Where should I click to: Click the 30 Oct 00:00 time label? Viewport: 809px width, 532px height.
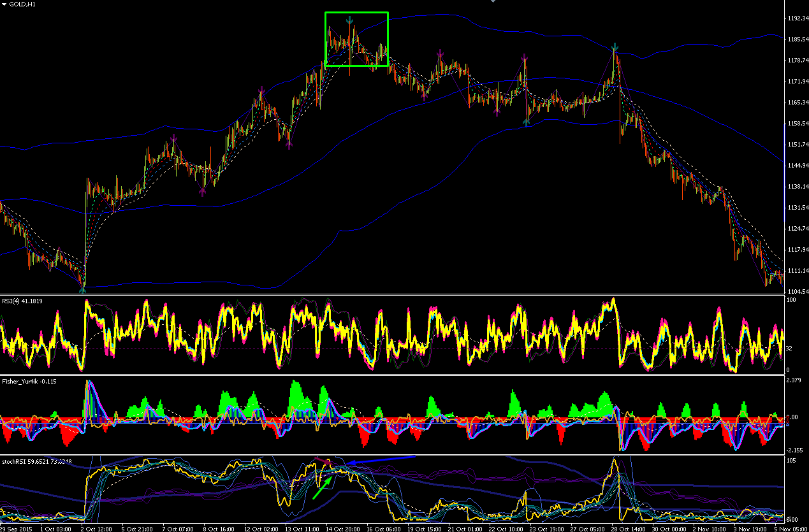click(x=669, y=529)
